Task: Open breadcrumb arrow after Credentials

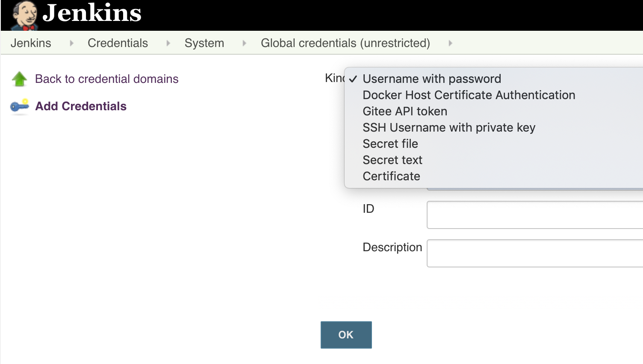Action: click(x=168, y=43)
